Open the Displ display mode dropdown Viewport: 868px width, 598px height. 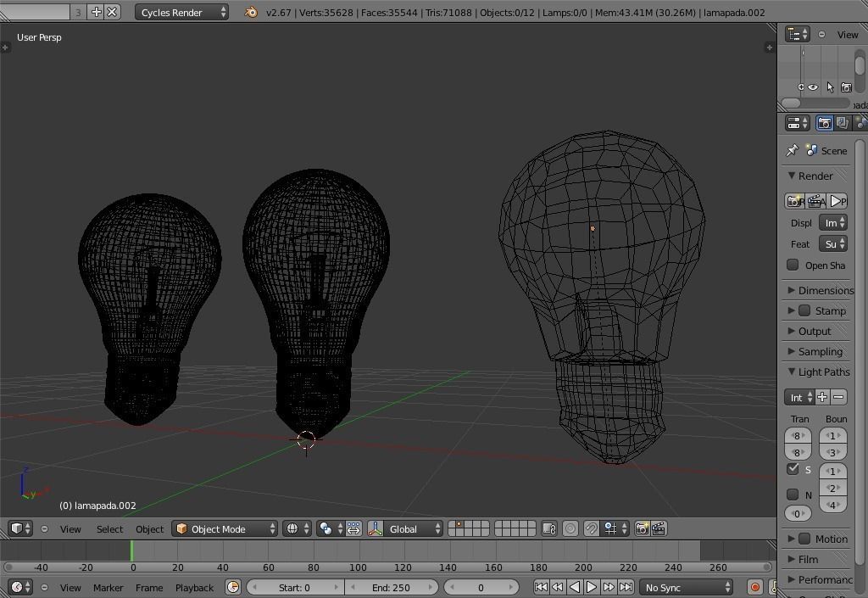(x=833, y=222)
